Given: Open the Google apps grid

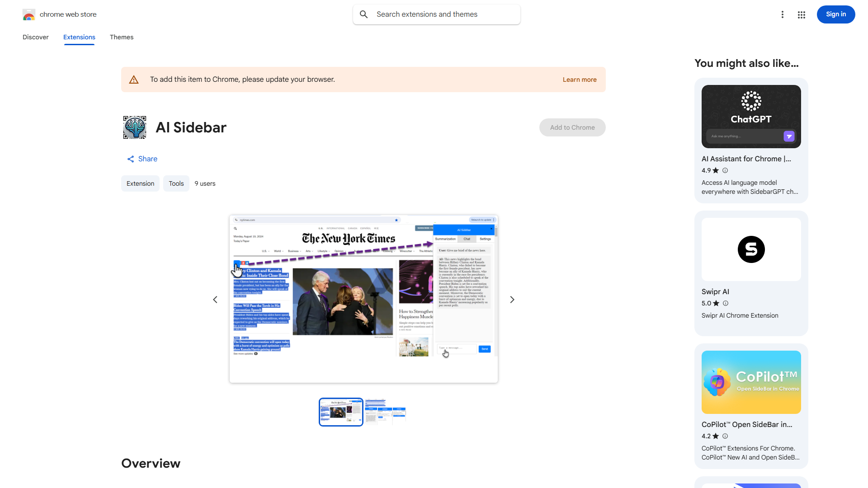Looking at the screenshot, I should tap(802, 14).
